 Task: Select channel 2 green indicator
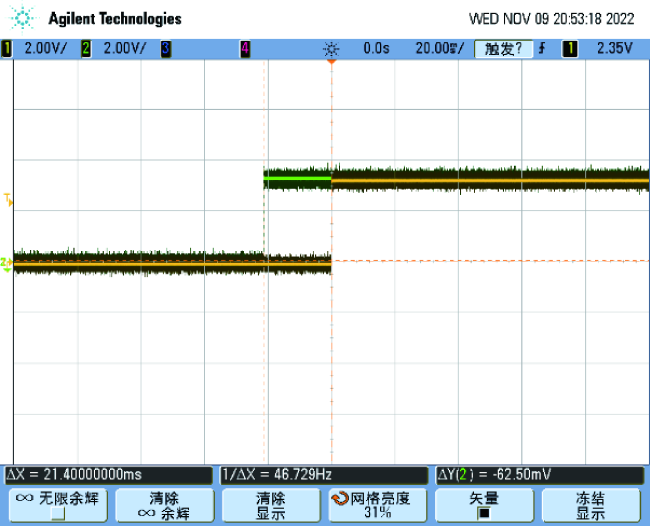coord(85,48)
